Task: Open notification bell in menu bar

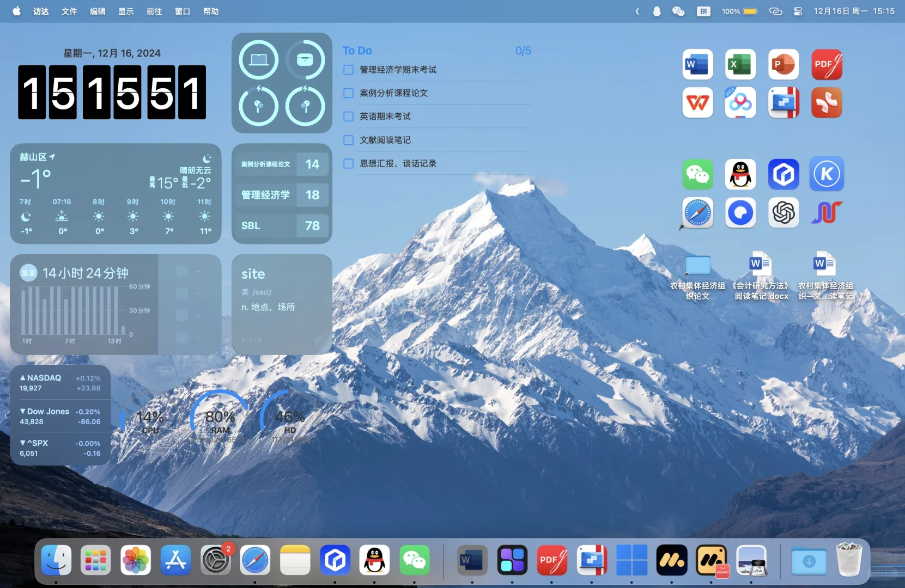Action: click(657, 11)
